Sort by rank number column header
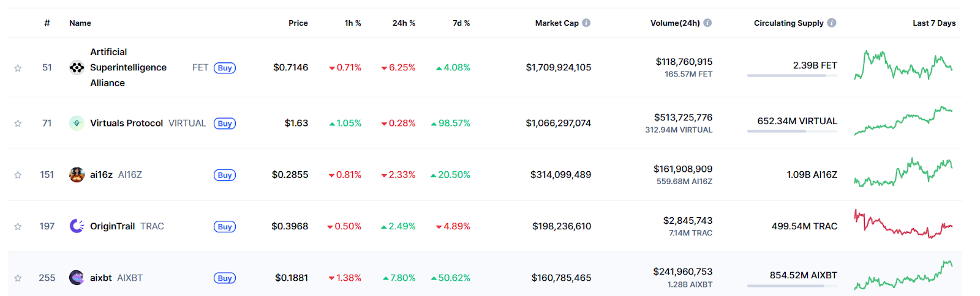Image resolution: width=980 pixels, height=296 pixels. [x=47, y=23]
